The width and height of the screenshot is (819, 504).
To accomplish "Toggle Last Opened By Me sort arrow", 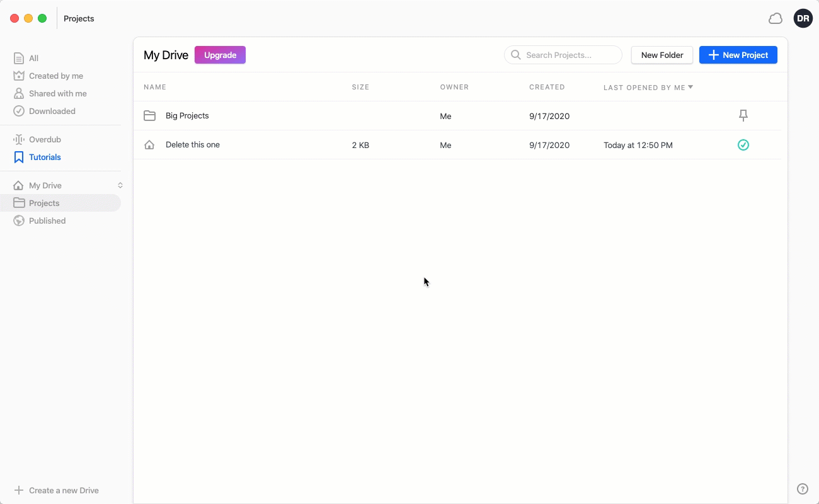I will [690, 87].
